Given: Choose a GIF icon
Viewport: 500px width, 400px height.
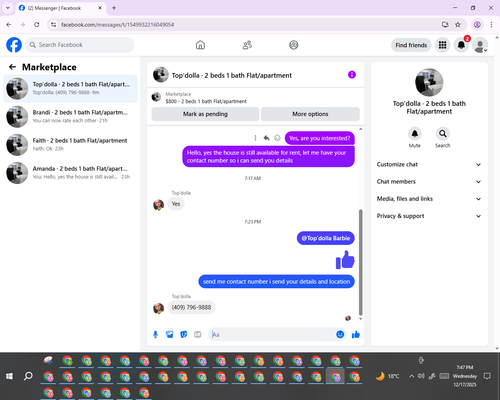Looking at the screenshot, I should (198, 334).
